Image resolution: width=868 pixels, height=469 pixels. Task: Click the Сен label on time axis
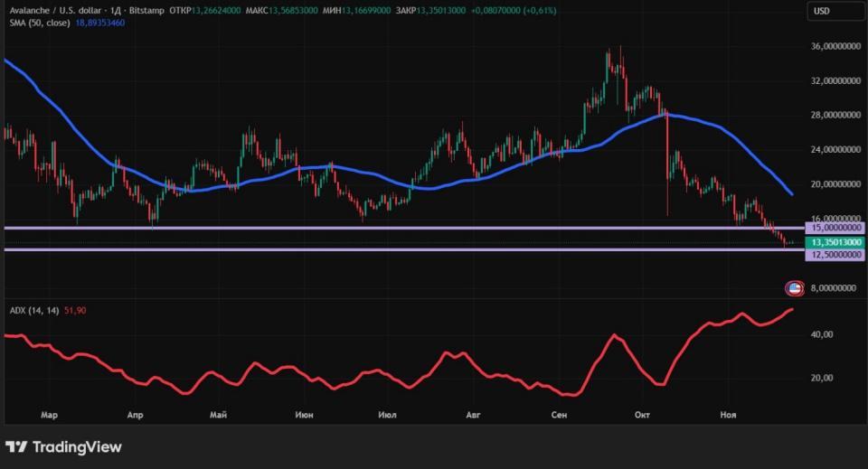[x=559, y=415]
